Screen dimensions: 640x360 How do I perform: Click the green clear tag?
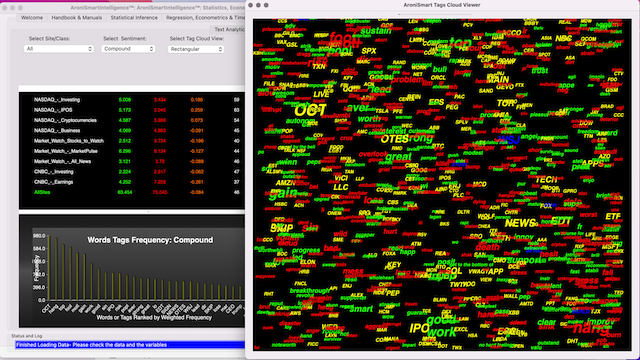tap(547, 322)
